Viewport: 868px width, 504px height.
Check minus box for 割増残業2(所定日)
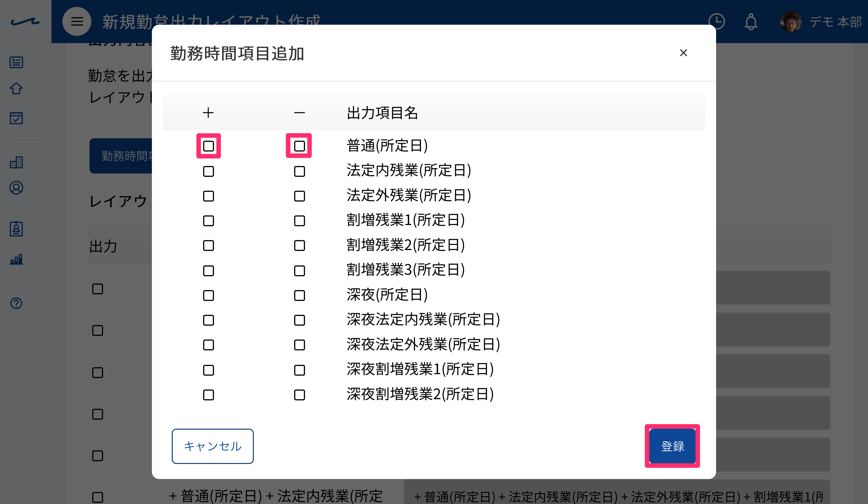point(299,246)
